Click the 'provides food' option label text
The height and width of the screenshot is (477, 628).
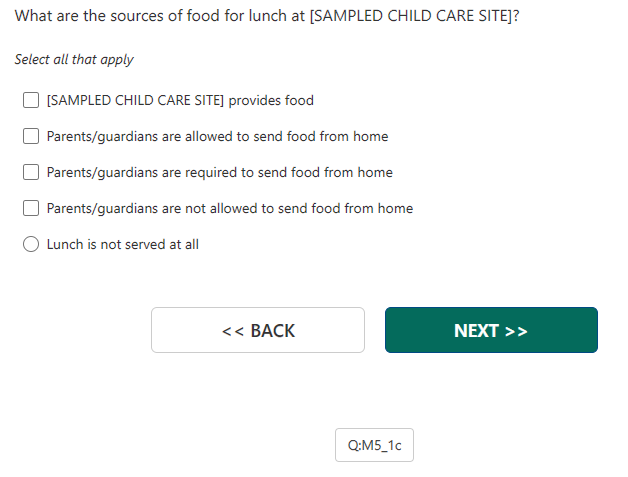[271, 100]
